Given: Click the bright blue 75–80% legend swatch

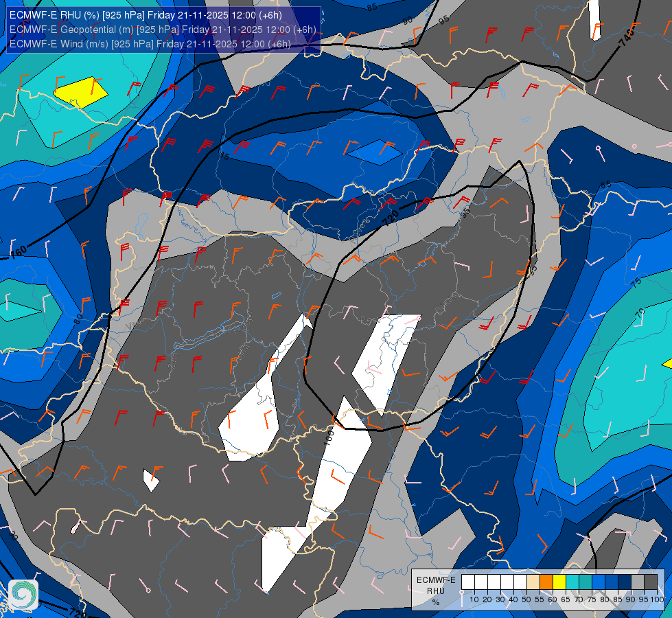Looking at the screenshot, I should point(599,582).
